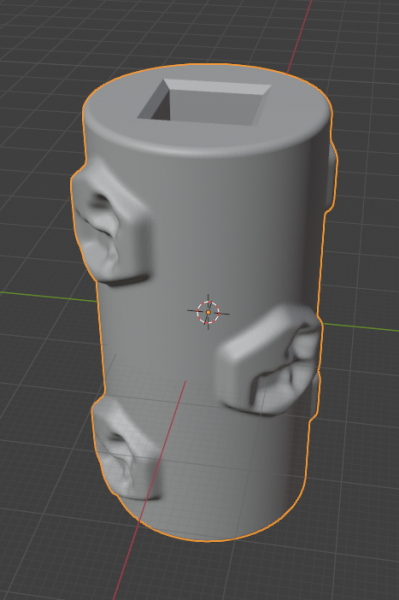Click the green Y axis line right of the cylinder
Viewport: 399px width, 600px height.
click(x=360, y=328)
